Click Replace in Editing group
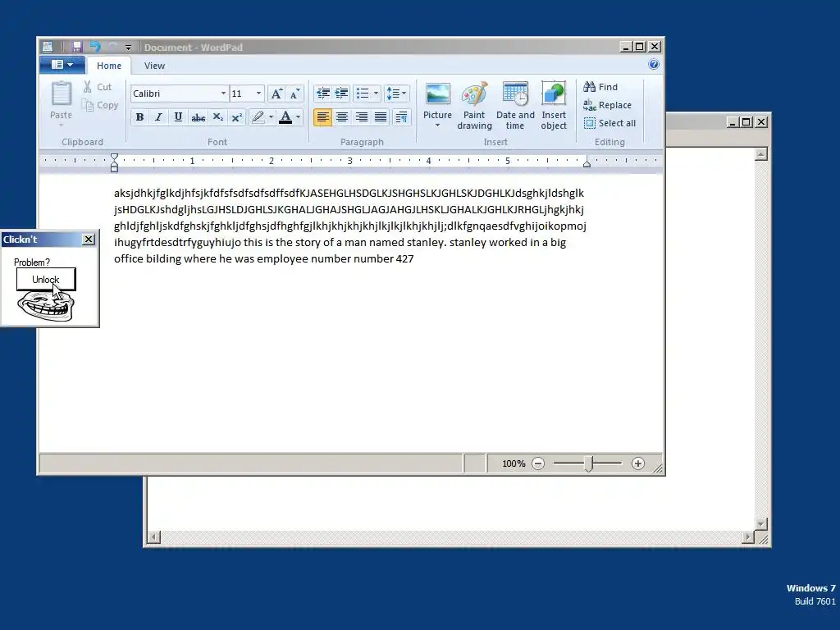The height and width of the screenshot is (630, 840). tap(608, 105)
